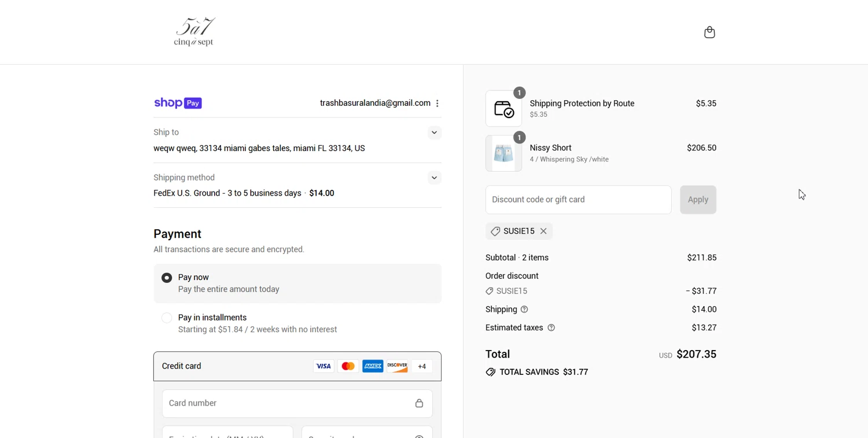
Task: Click the 5a7 cinq à sept logo
Action: click(194, 32)
